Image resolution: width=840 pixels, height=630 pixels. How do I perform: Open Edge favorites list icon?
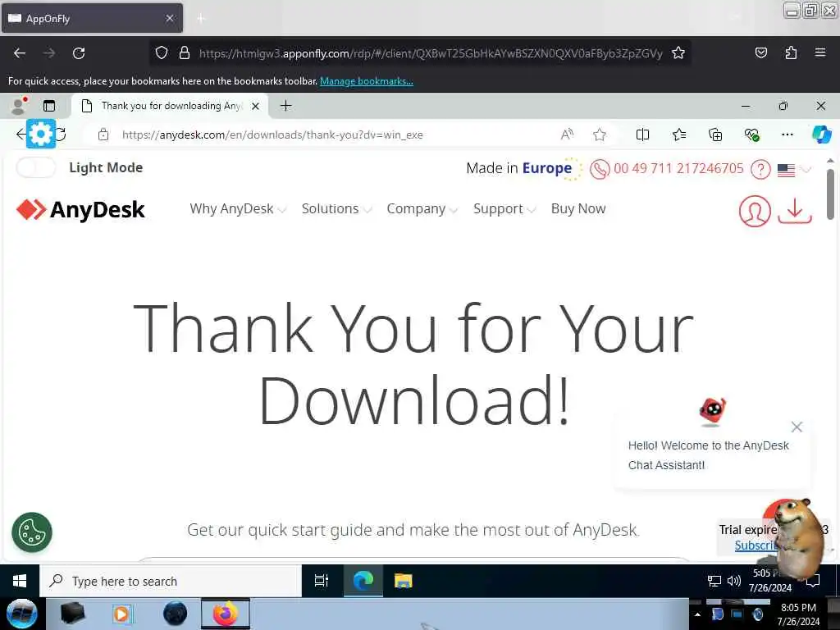pyautogui.click(x=679, y=135)
